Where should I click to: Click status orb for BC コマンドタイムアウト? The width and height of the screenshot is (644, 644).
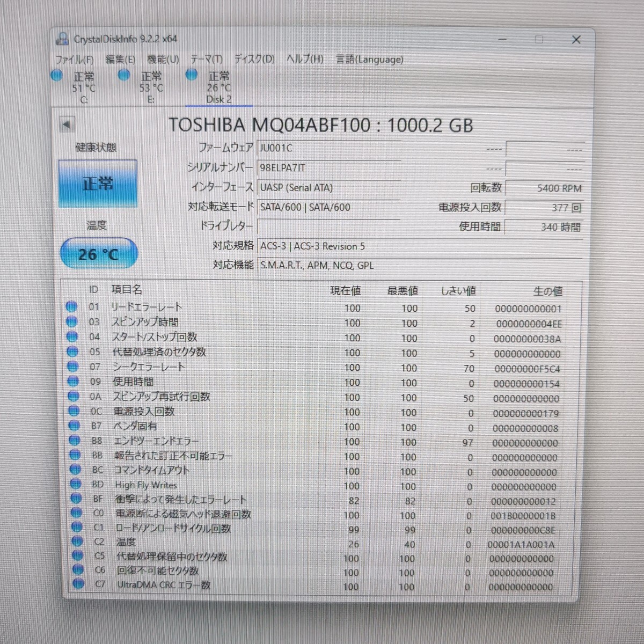pyautogui.click(x=75, y=470)
